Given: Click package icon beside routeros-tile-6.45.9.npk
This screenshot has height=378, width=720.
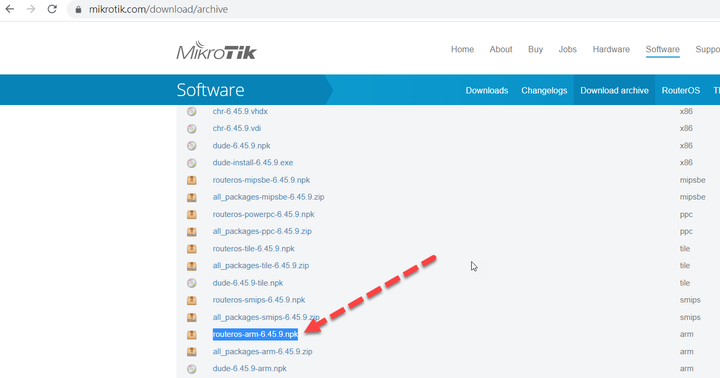Looking at the screenshot, I should [x=191, y=249].
